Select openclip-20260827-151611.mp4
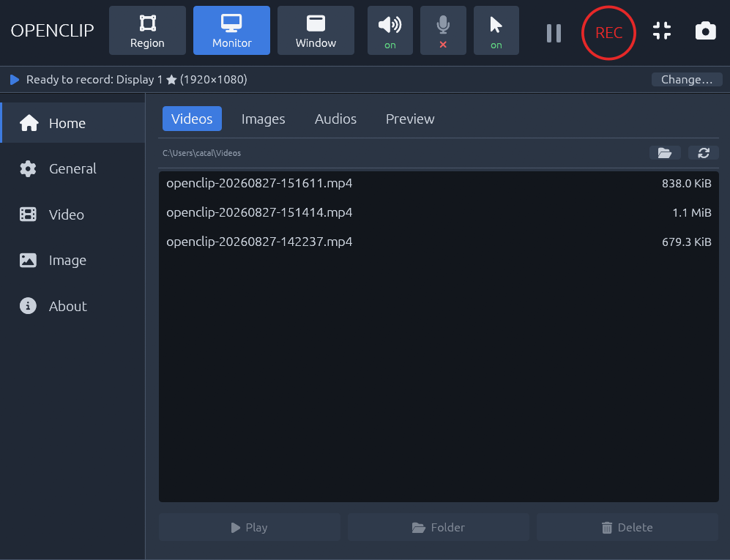This screenshot has height=560, width=730. tap(439, 183)
